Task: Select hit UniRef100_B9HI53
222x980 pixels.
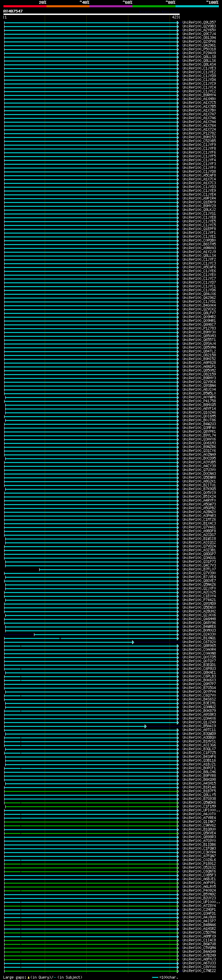Action: click(x=199, y=137)
